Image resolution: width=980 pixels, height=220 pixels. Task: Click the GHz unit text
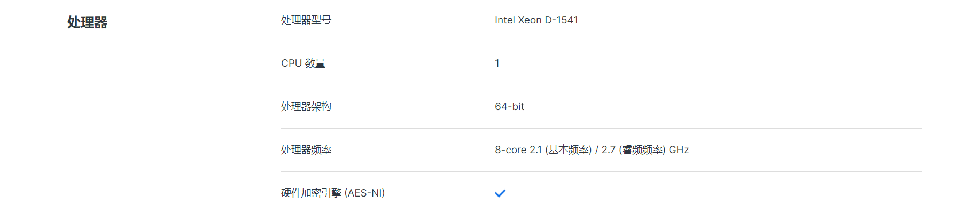click(679, 150)
